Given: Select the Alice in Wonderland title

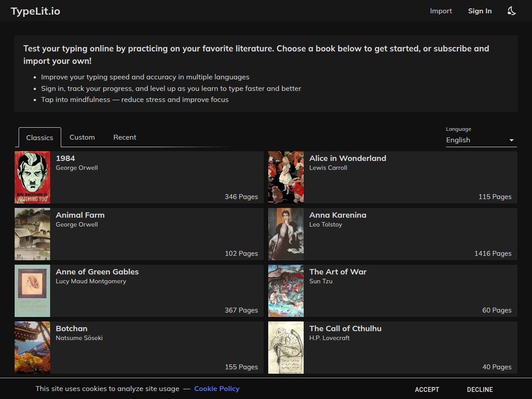Looking at the screenshot, I should (x=348, y=158).
